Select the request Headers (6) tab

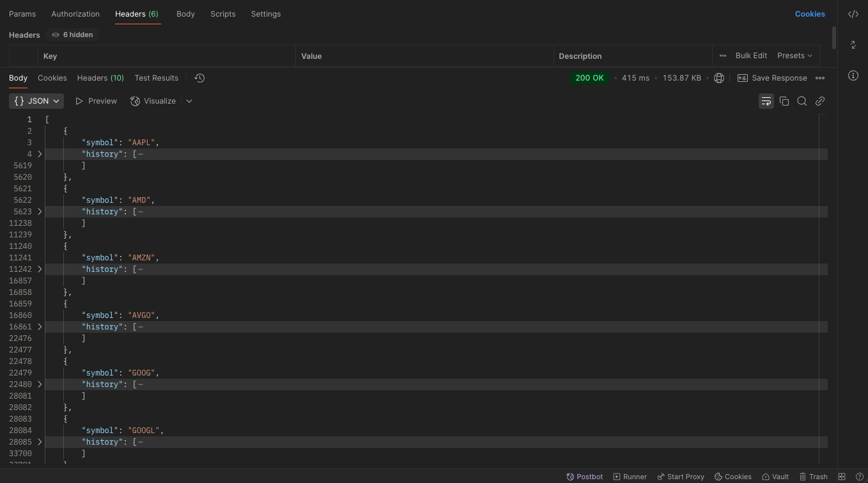coord(137,14)
